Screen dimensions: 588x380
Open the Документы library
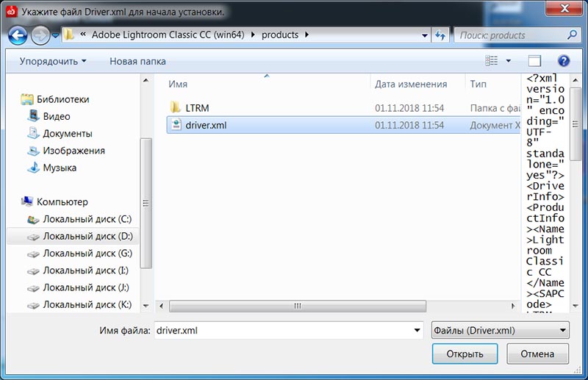coord(68,134)
